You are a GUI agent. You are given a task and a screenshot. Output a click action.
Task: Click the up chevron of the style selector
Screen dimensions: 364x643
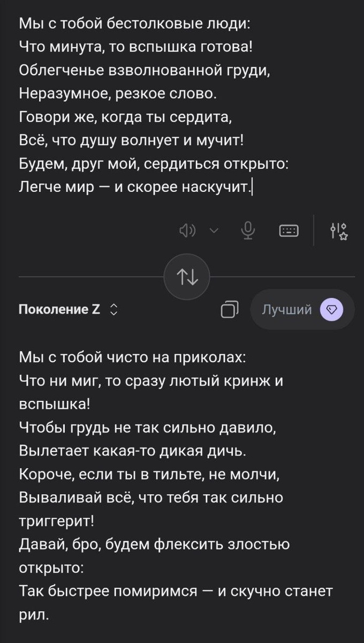pos(114,306)
